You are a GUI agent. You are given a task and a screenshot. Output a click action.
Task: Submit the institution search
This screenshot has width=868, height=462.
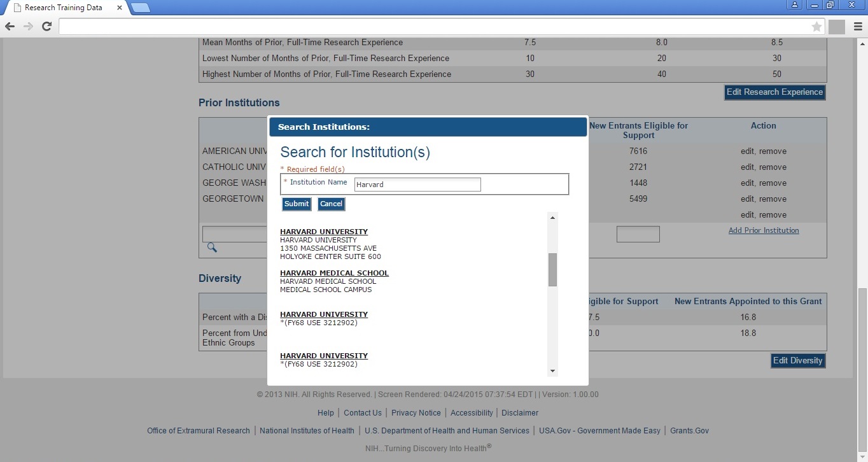pyautogui.click(x=297, y=204)
